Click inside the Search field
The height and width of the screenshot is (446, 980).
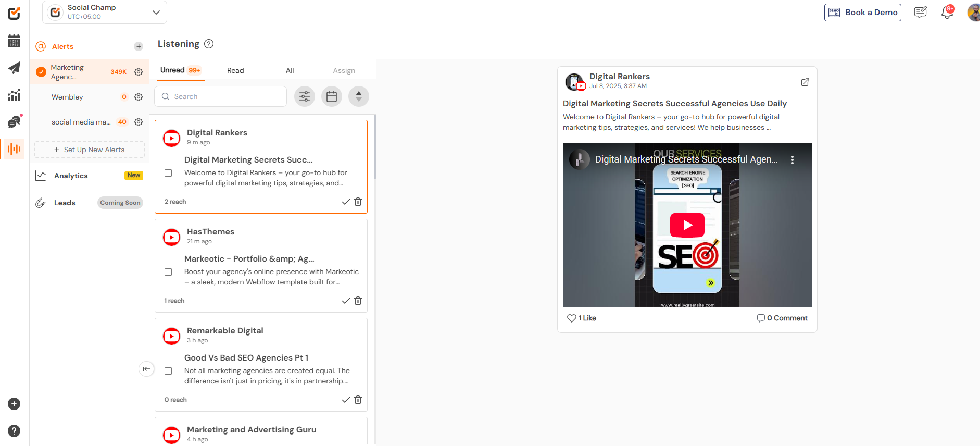220,96
